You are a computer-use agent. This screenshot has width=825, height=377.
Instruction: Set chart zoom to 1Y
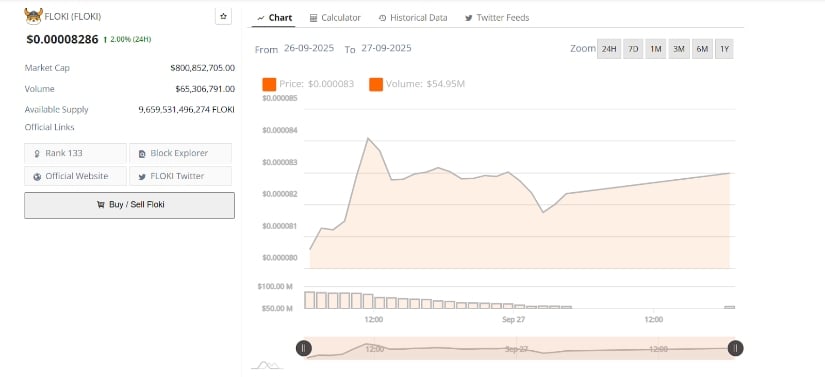[725, 49]
